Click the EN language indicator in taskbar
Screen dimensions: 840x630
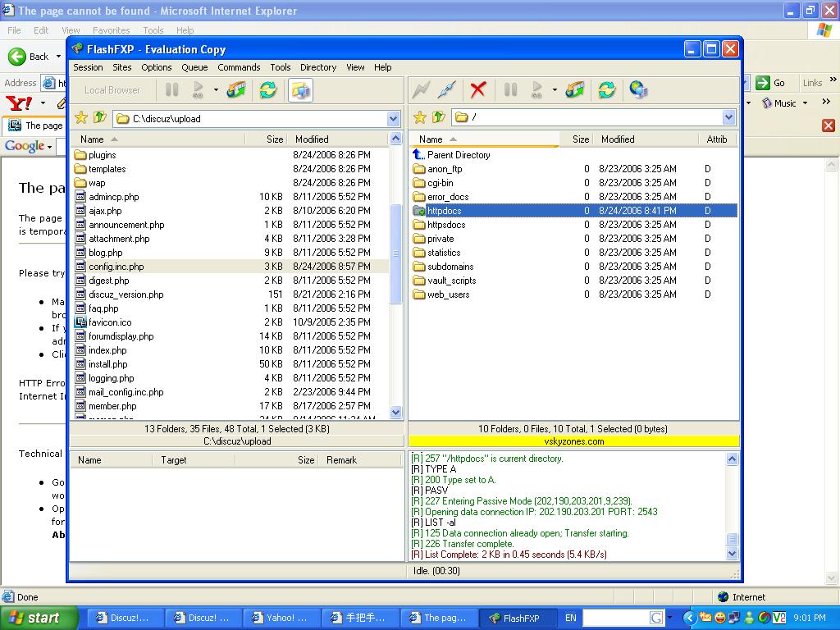click(x=571, y=618)
